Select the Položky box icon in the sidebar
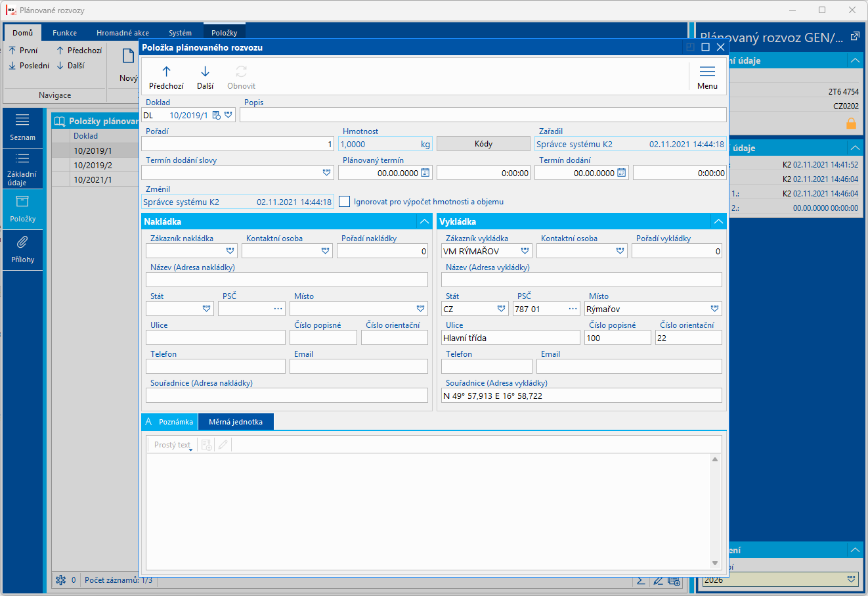The width and height of the screenshot is (868, 596). tap(22, 202)
